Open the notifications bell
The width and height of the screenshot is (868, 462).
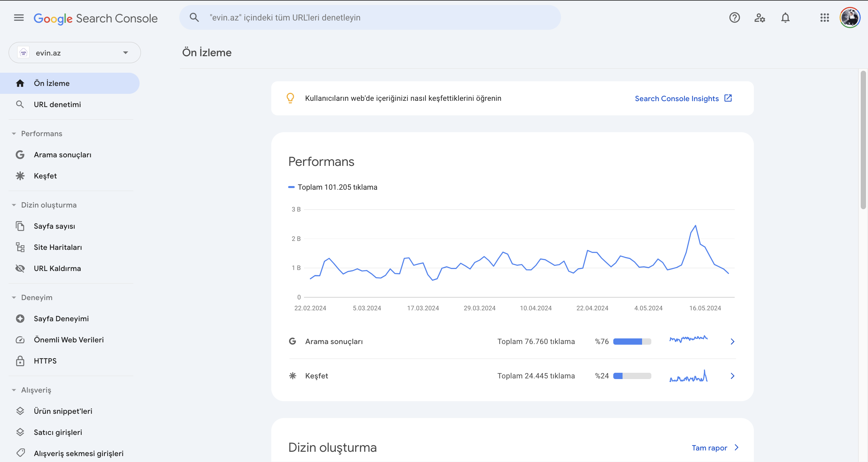[x=785, y=18]
